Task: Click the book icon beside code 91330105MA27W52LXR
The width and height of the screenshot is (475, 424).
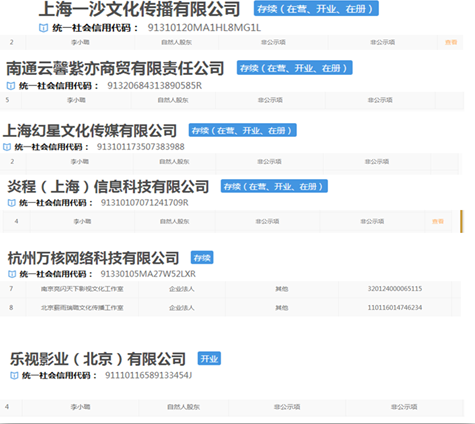Action: point(12,274)
